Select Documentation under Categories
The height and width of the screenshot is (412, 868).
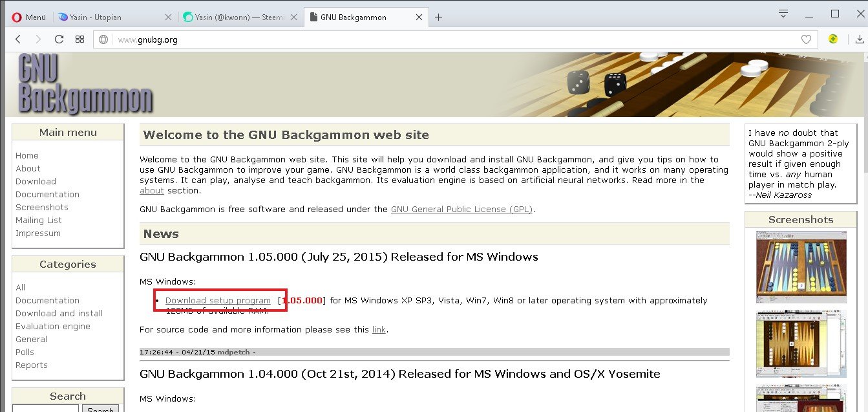click(47, 300)
